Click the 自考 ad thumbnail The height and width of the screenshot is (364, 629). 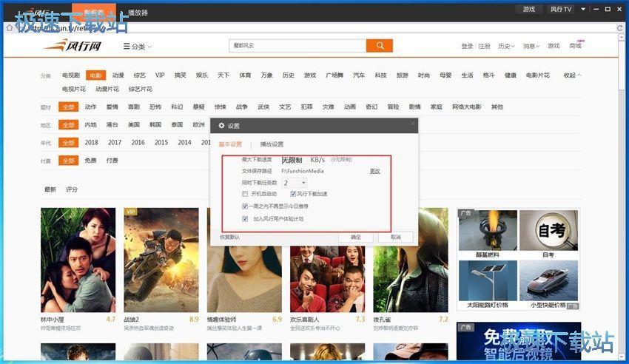coord(549,230)
